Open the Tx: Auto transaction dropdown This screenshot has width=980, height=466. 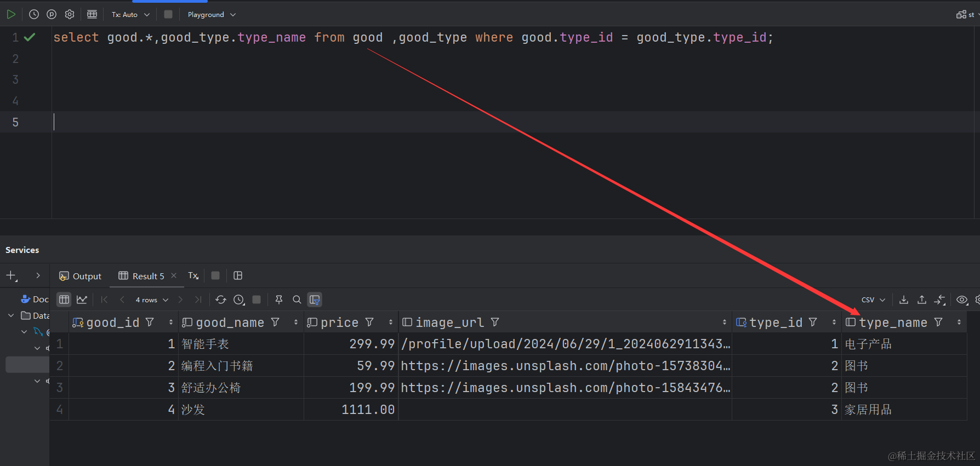coord(130,15)
